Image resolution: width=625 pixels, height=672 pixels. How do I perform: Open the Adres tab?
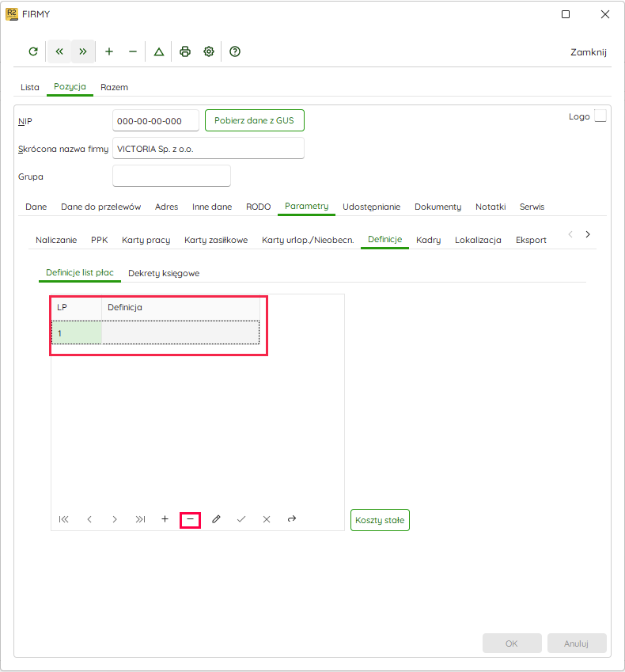pos(167,207)
